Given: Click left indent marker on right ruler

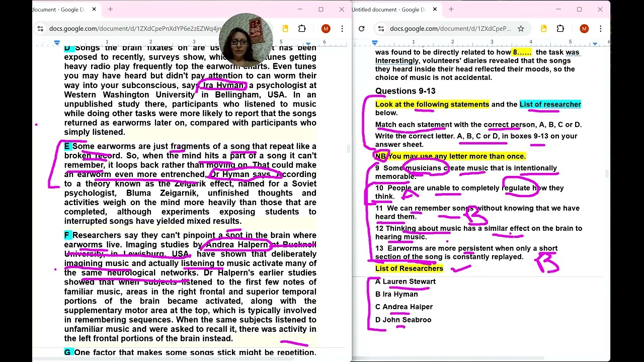Looking at the screenshot, I should (x=374, y=43).
